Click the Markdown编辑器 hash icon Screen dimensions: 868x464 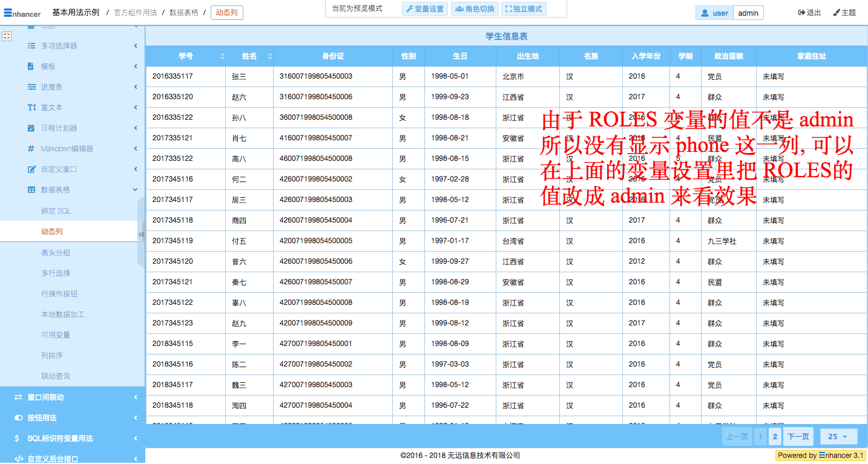pos(31,148)
